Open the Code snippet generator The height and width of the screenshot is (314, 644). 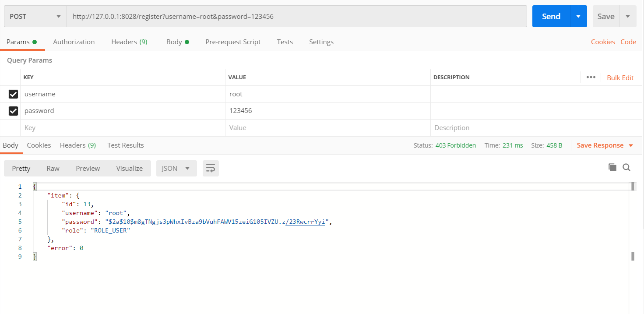tap(629, 42)
